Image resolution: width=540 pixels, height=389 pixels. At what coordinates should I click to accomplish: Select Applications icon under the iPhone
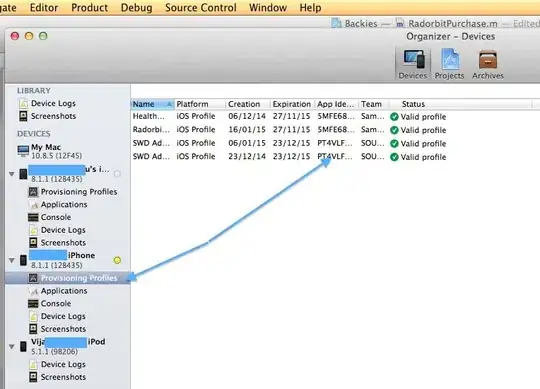pos(33,291)
